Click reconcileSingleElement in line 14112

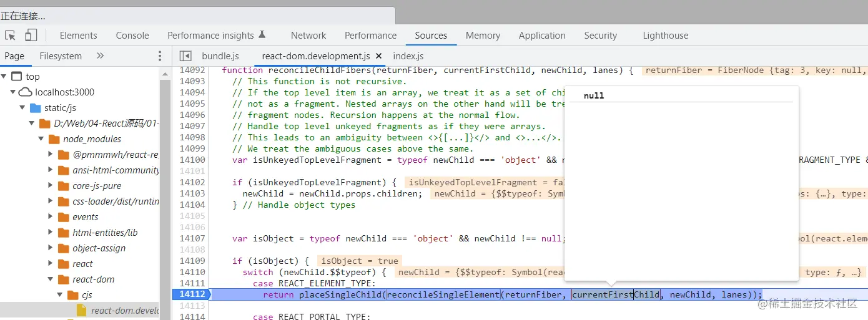coord(443,294)
